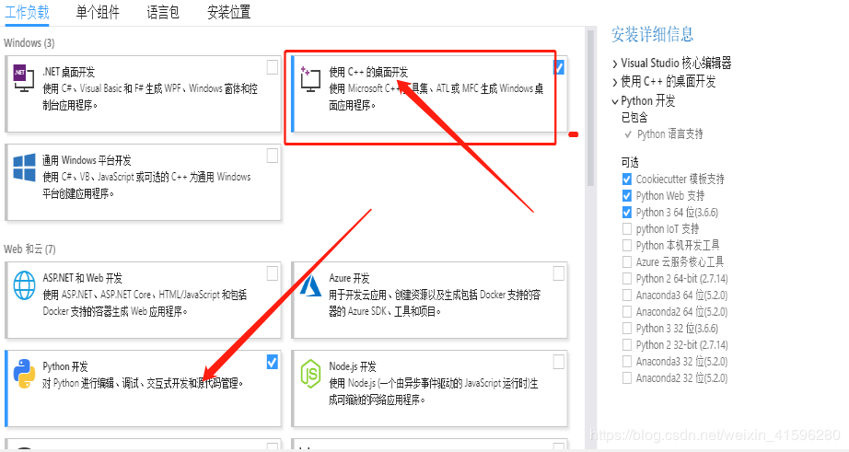
Task: Switch to the 工作负载 tab
Action: click(27, 12)
